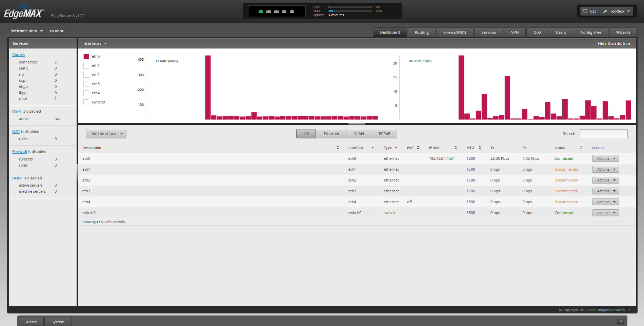The image size is (644, 326).
Task: Enable the eth1 graph checkbox
Action: click(x=86, y=65)
